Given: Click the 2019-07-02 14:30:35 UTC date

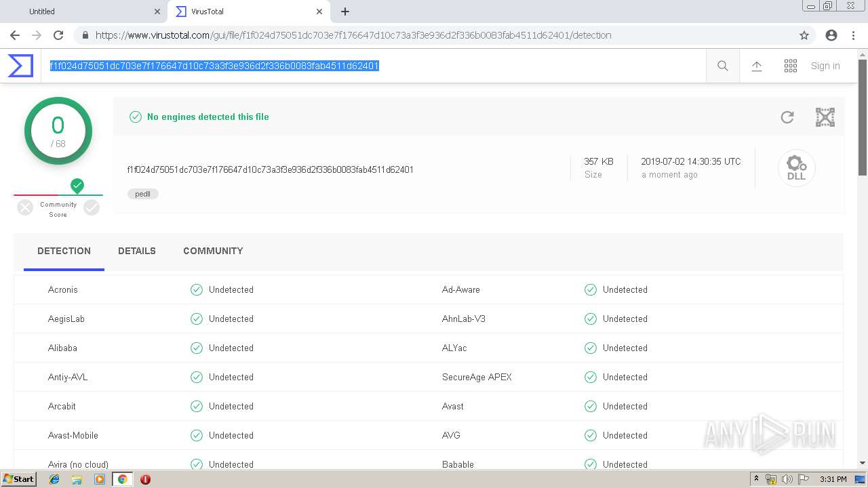Looking at the screenshot, I should [x=691, y=161].
